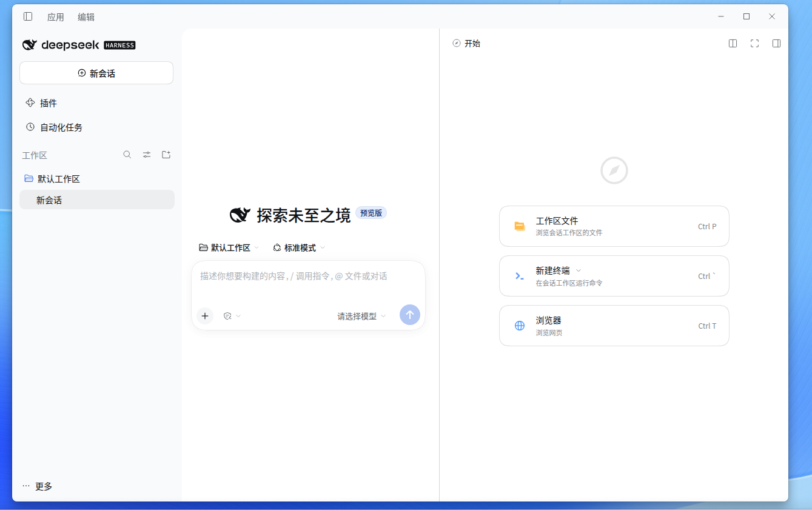The width and height of the screenshot is (812, 510).
Task: Click the 探索未至之境 heading
Action: point(304,215)
